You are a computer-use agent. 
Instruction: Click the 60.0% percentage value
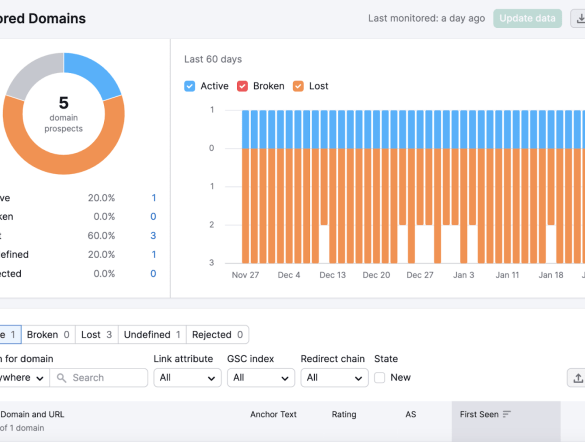pos(101,235)
